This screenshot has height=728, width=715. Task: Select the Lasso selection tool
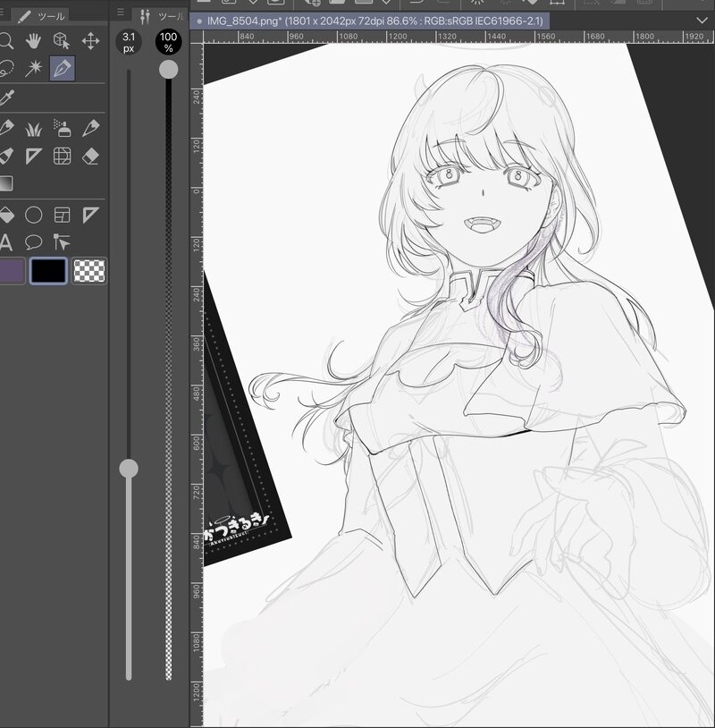(6, 68)
